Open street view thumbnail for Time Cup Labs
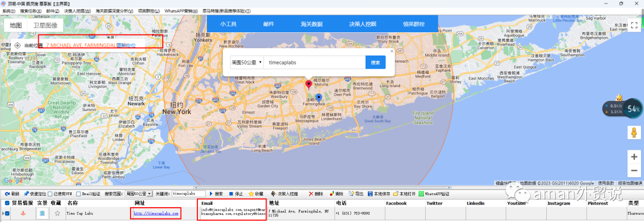 [x=42, y=214]
